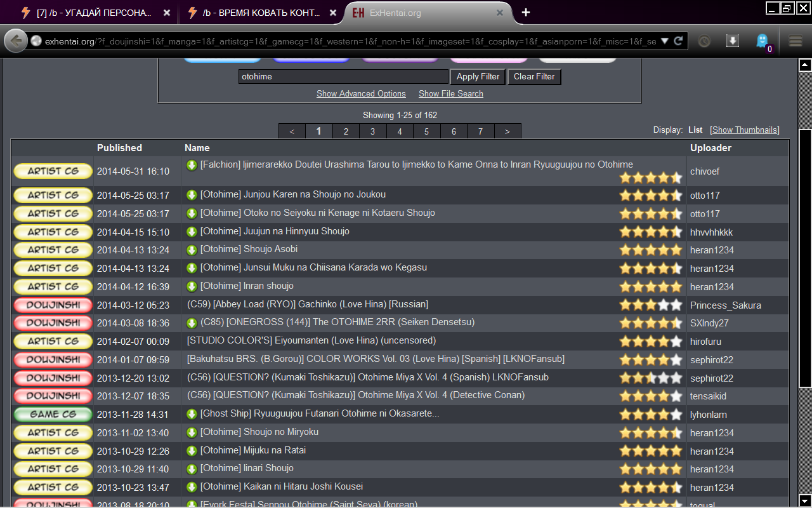
Task: Jump to results page 7
Action: coord(481,131)
